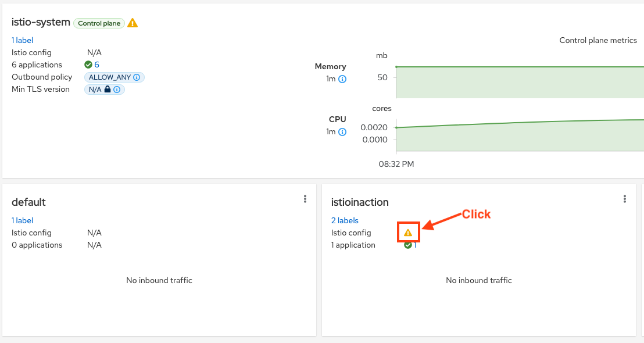The height and width of the screenshot is (343, 644).
Task: Click the 6 healthy applications count link
Action: click(x=97, y=65)
